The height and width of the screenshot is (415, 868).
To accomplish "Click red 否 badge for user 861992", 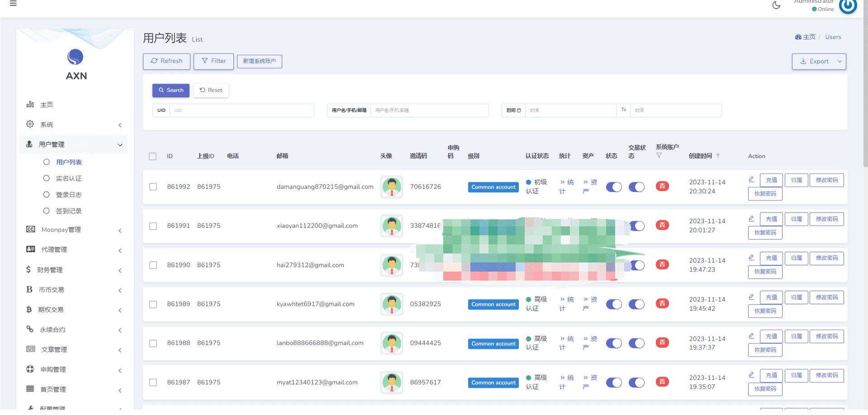I will pos(662,186).
